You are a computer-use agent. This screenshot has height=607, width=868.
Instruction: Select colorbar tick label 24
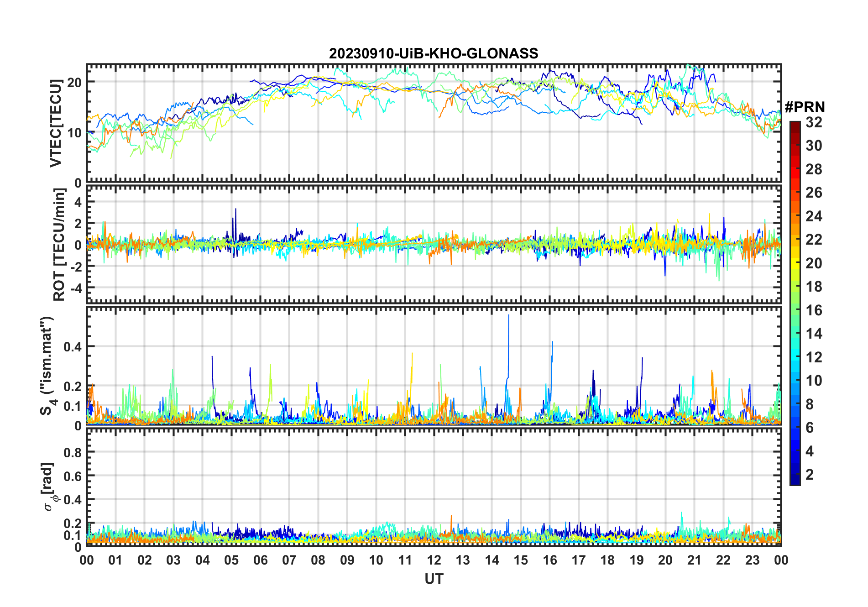pos(814,216)
